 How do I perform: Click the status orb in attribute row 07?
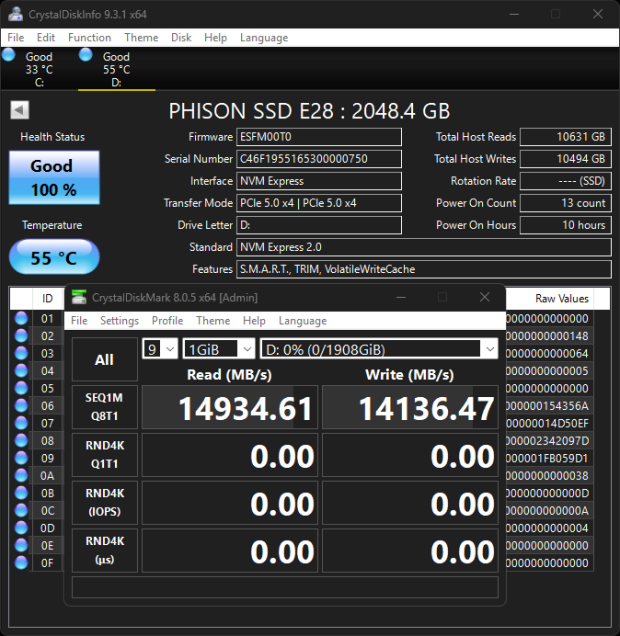pyautogui.click(x=21, y=423)
